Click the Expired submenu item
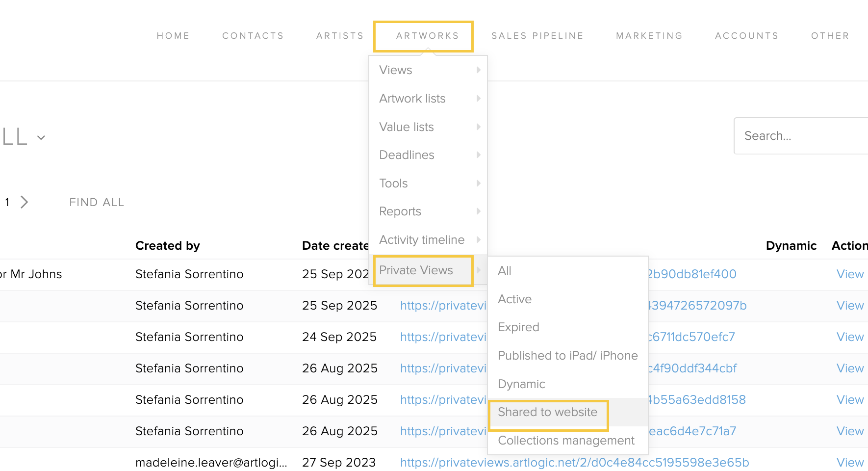Image resolution: width=868 pixels, height=471 pixels. click(518, 327)
